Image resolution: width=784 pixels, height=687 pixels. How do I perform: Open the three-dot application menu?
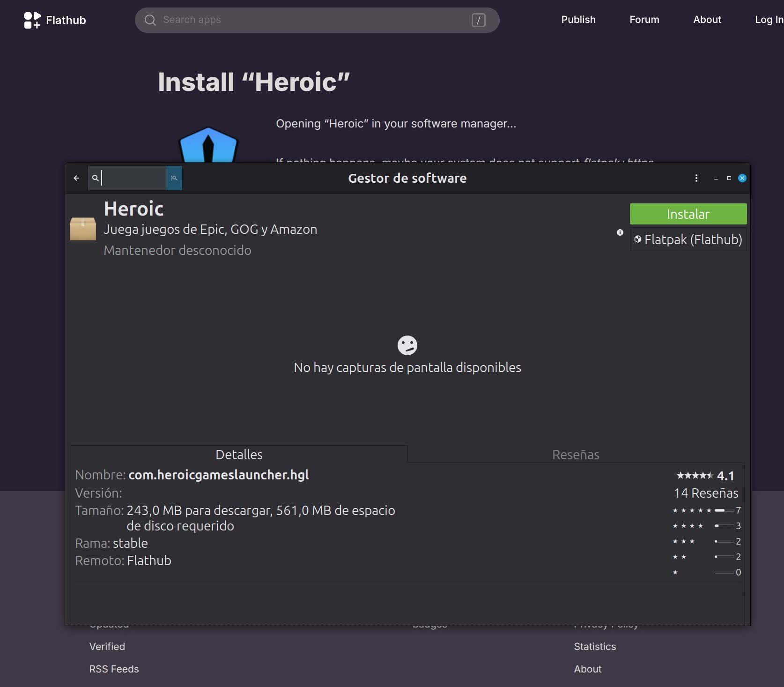(696, 178)
